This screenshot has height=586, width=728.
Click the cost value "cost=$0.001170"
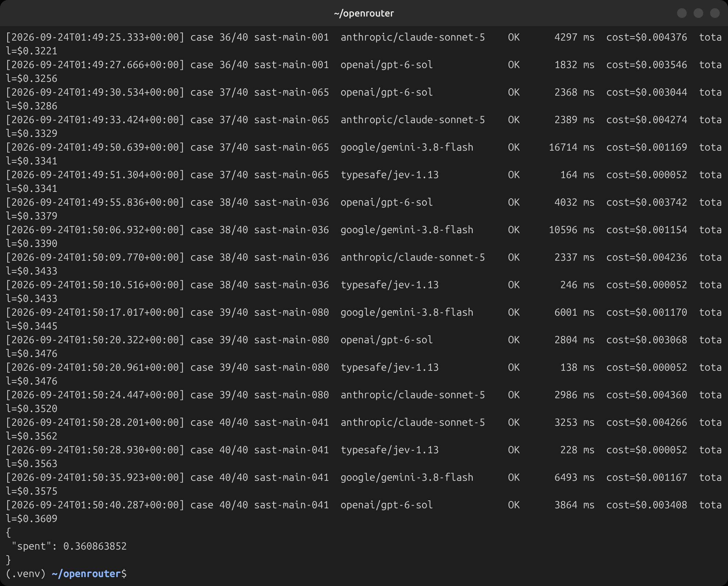tap(646, 312)
